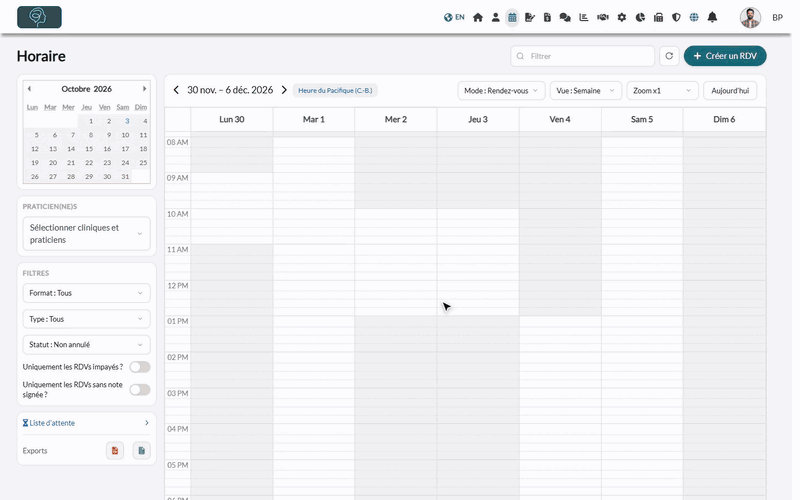The image size is (800, 500).
Task: Open the user profile avatar photo
Action: [x=750, y=17]
